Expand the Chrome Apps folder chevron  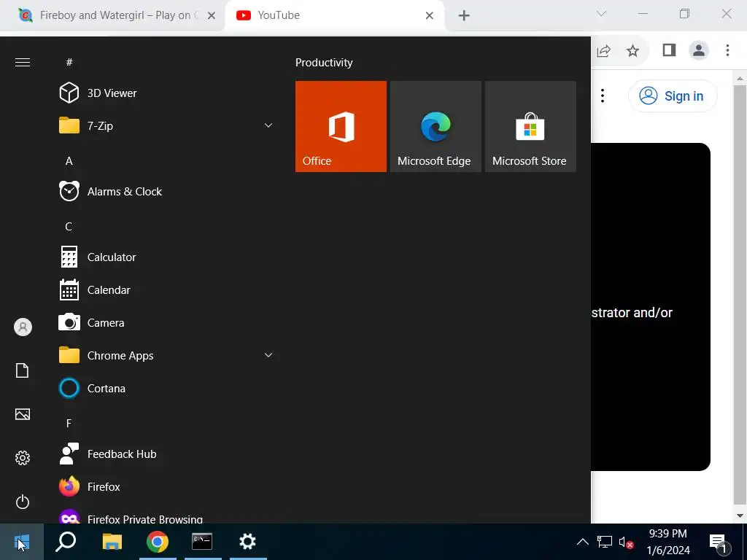click(268, 355)
